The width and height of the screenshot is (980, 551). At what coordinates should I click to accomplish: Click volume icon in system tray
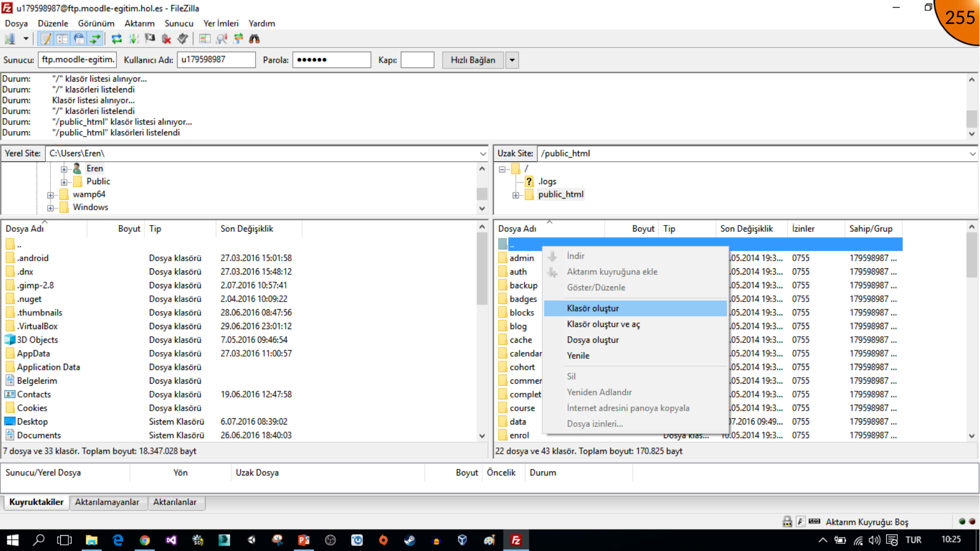874,540
